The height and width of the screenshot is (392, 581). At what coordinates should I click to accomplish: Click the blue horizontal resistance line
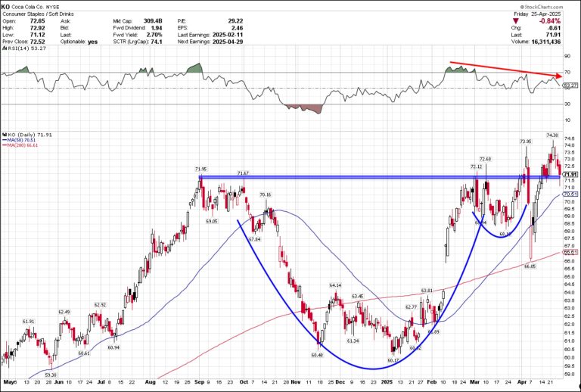coord(340,177)
